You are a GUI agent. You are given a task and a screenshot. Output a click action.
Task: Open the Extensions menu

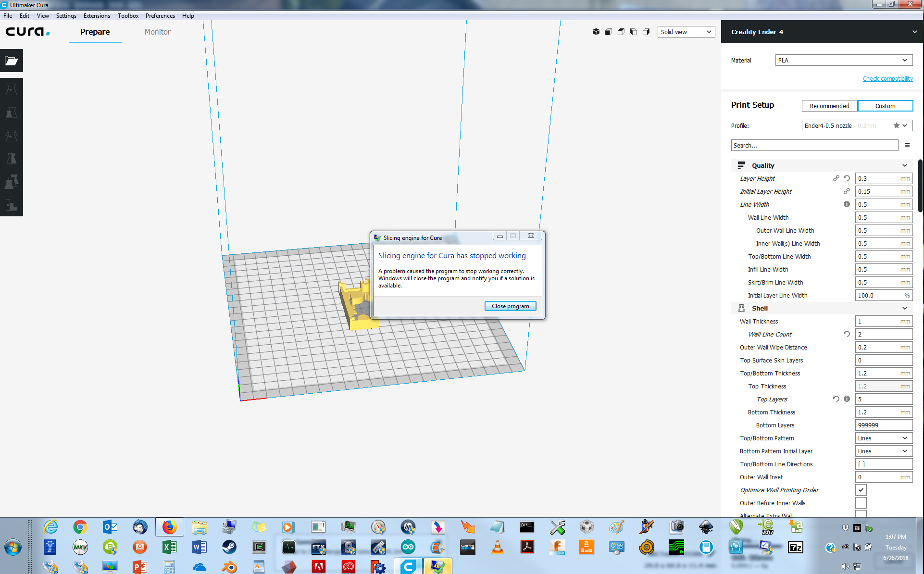(97, 16)
